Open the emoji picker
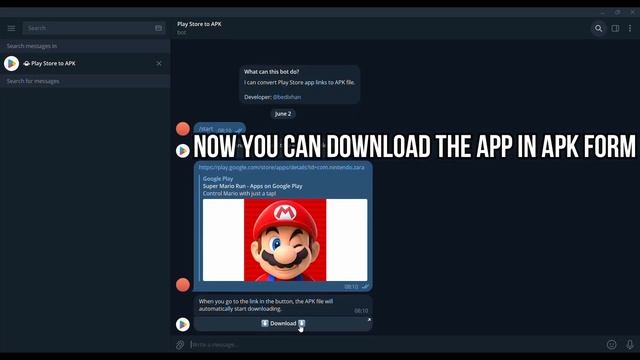Screen dimensions: 640x360 pos(611,345)
